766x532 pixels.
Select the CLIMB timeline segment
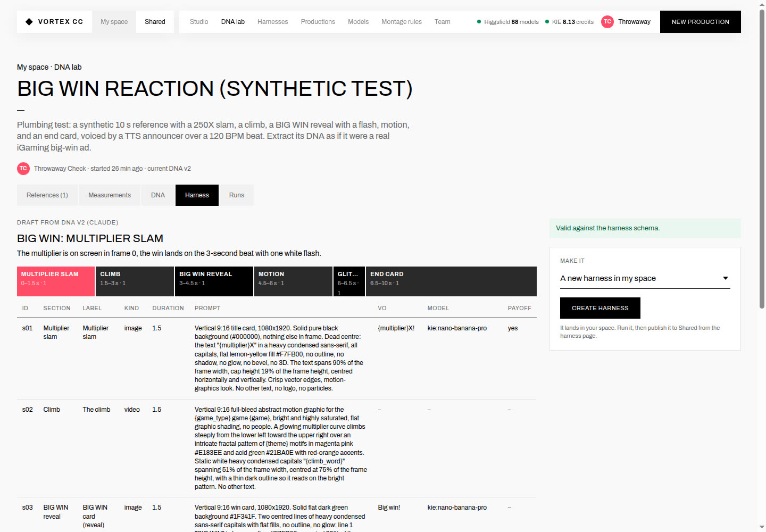pyautogui.click(x=135, y=281)
